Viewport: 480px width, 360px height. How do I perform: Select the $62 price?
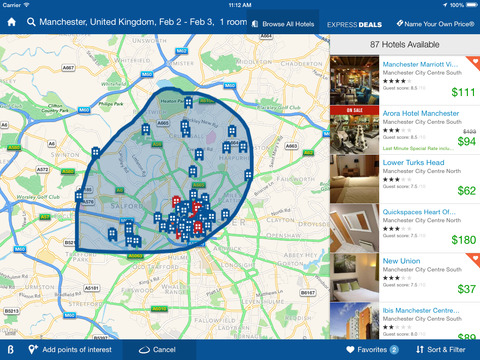click(x=466, y=191)
